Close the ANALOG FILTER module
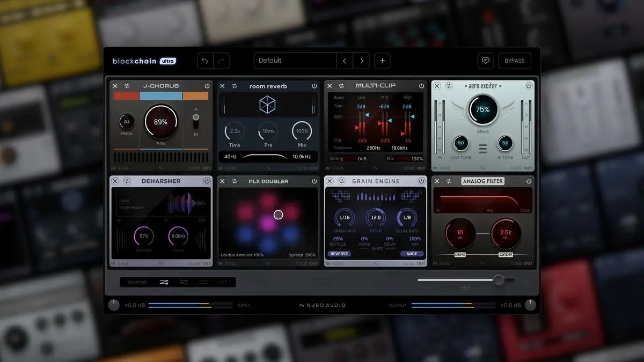 pos(437,181)
